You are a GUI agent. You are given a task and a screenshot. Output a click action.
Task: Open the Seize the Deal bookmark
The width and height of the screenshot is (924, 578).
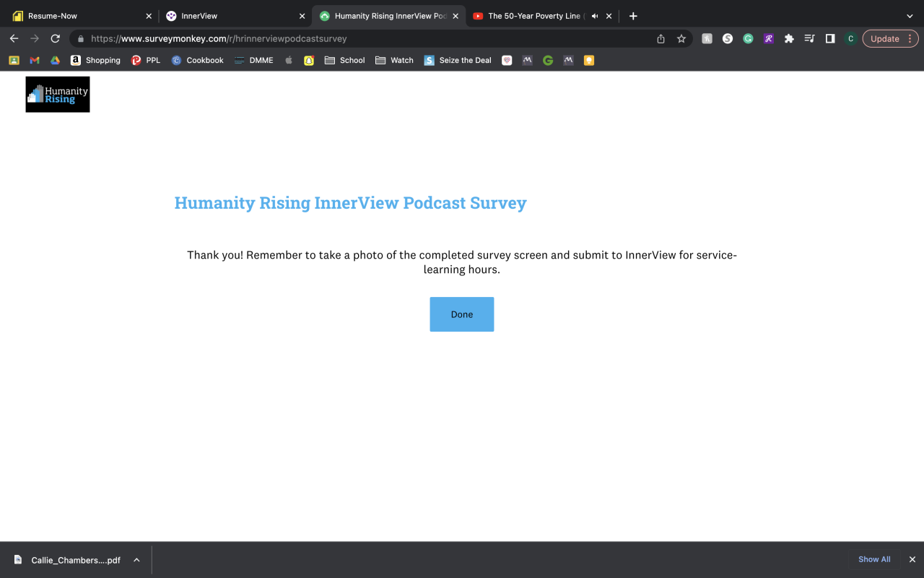coord(458,61)
